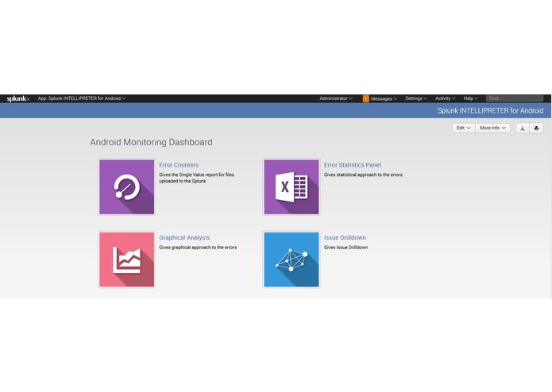Follow the Graphical Analysis link

(184, 238)
